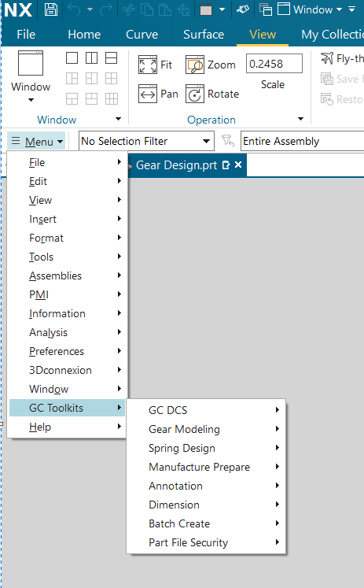Open the Information submenu
Image resolution: width=364 pixels, height=588 pixels.
tap(68, 313)
